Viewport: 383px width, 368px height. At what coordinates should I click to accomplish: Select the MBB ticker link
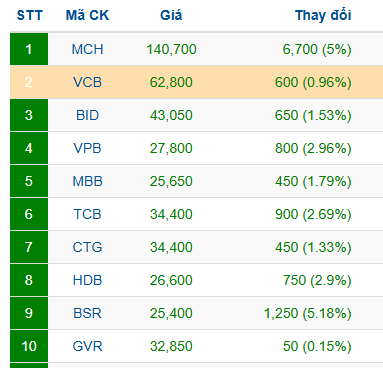coord(87,181)
